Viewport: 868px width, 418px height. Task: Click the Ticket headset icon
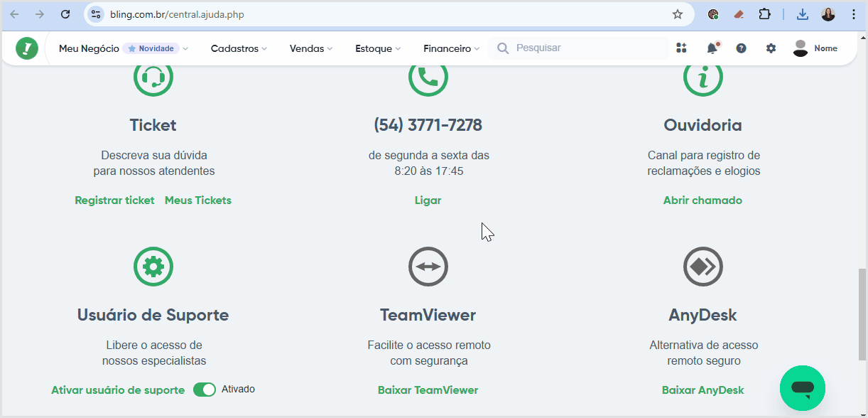(153, 77)
